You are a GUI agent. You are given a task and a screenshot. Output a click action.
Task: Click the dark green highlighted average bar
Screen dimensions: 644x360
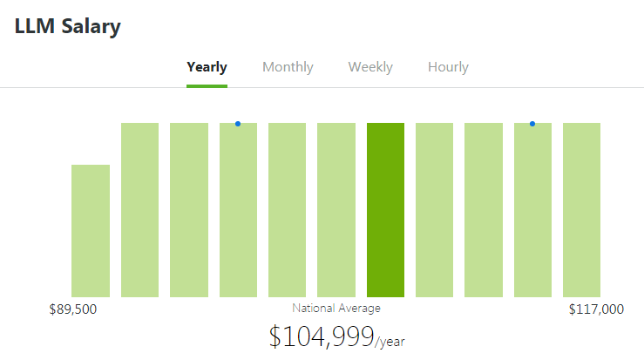pyautogui.click(x=385, y=209)
